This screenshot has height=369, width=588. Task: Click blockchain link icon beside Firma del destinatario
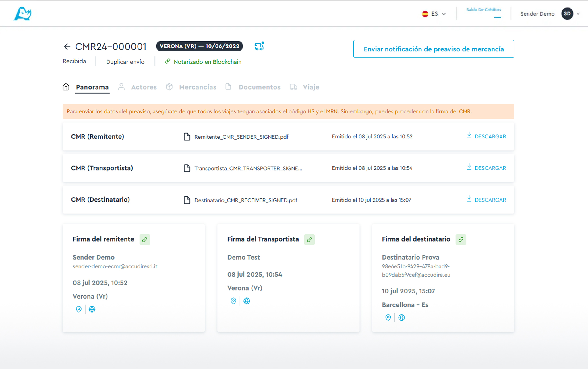point(461,239)
